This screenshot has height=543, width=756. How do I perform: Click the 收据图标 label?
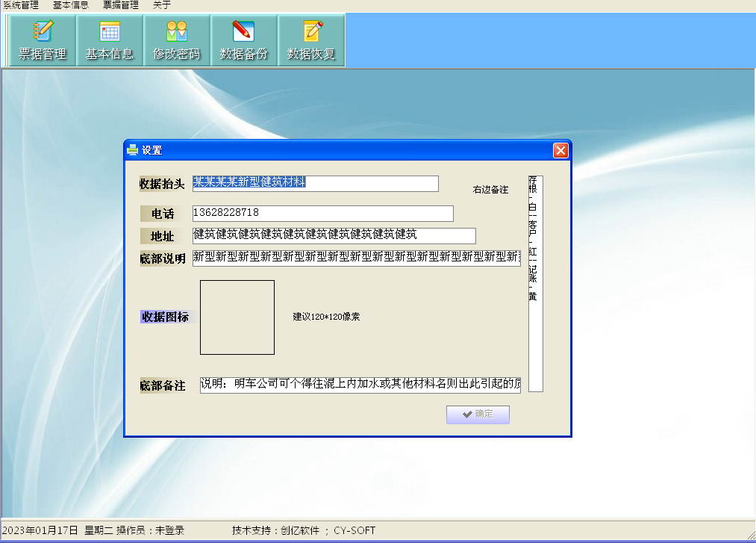click(165, 317)
